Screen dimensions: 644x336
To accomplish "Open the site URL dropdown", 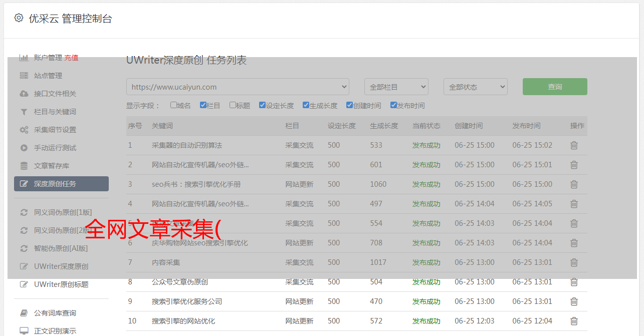I will click(238, 87).
